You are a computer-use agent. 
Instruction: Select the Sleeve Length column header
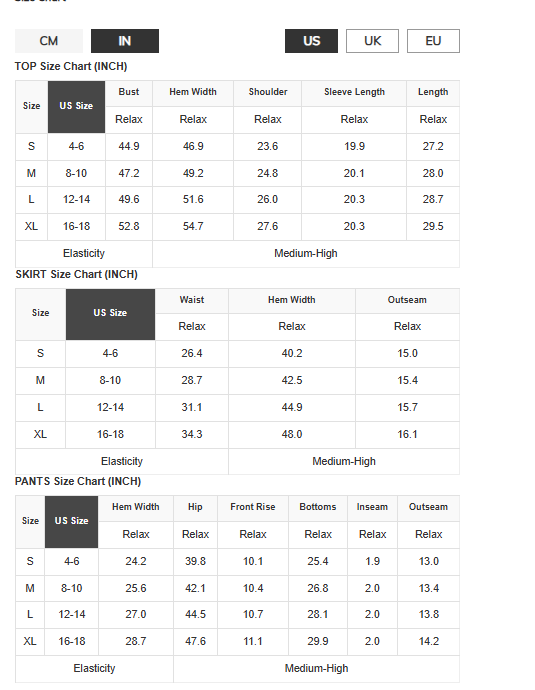(354, 92)
